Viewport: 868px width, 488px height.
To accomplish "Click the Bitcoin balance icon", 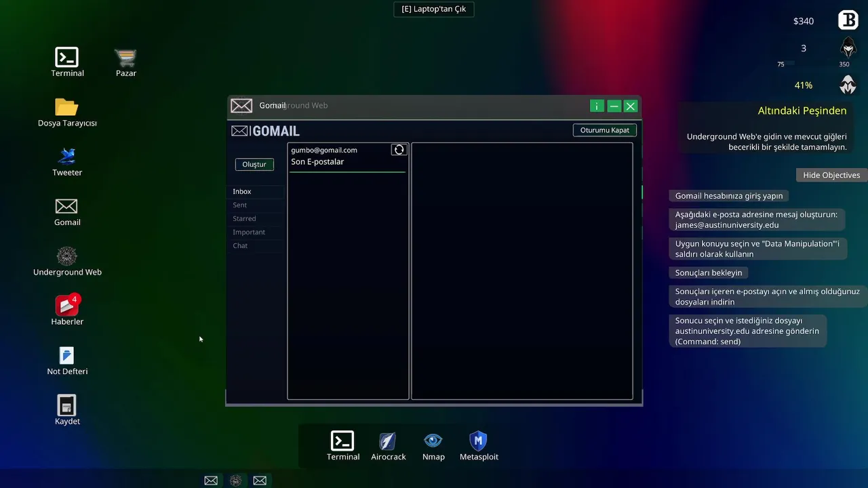I will pyautogui.click(x=848, y=20).
